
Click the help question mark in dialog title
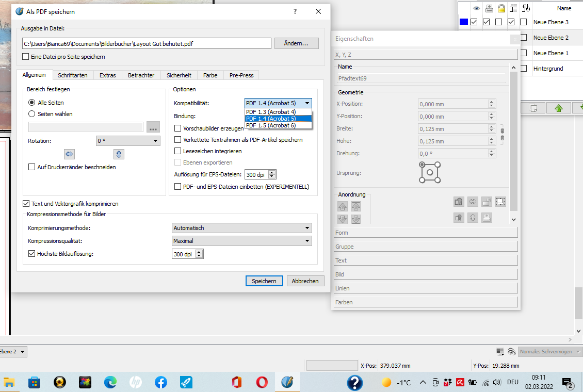(x=295, y=11)
